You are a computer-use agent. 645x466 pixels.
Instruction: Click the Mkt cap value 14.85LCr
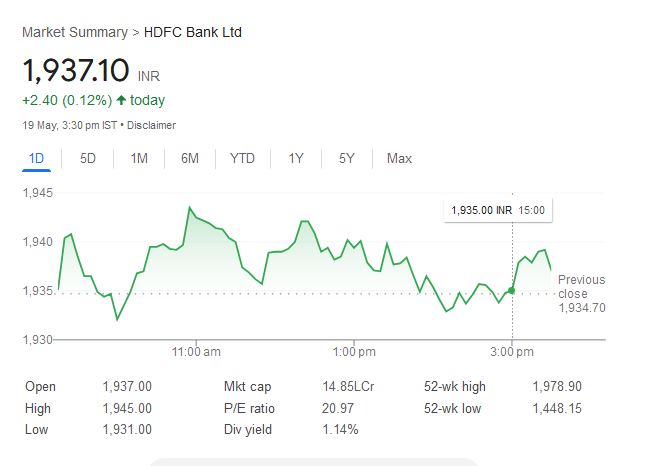tap(348, 387)
